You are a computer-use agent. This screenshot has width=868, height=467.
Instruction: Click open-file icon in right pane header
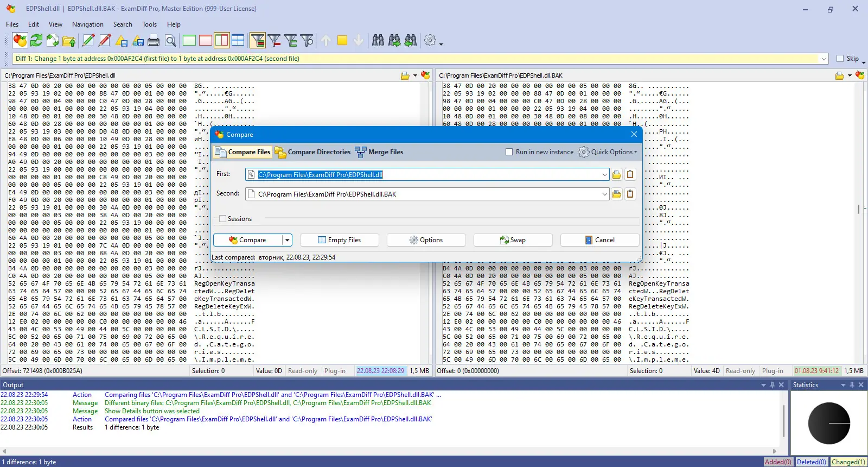[x=840, y=75]
